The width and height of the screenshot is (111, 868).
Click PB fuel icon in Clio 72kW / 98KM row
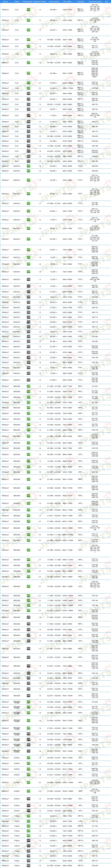click(x=28, y=54)
